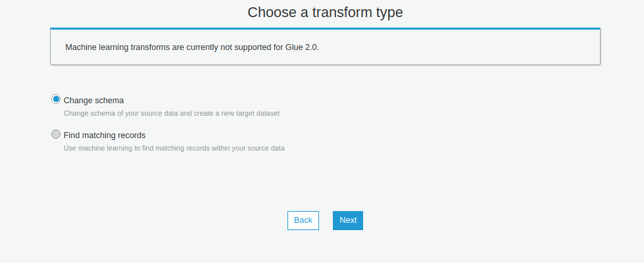Click the word "records" in Find matching records
The image size is (644, 263).
(x=131, y=135)
